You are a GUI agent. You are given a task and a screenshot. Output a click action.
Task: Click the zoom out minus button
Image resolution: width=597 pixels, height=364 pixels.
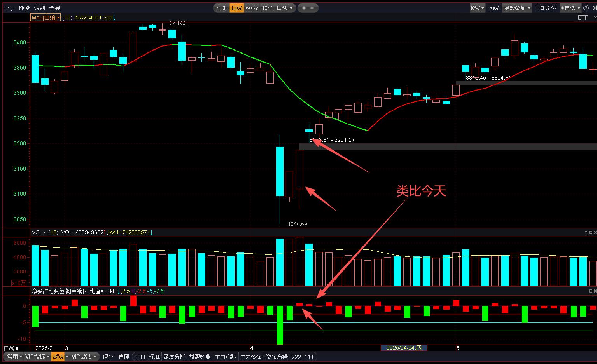pyautogui.click(x=312, y=8)
